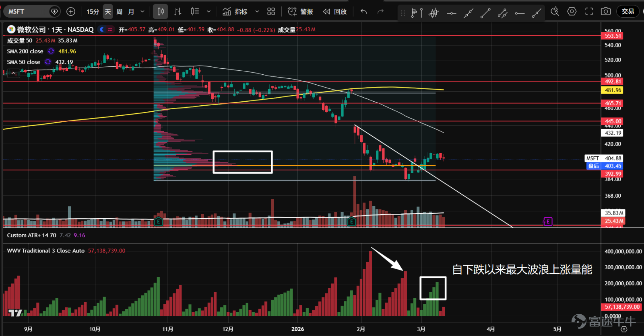644x336 pixels.
Task: Click the 交易 trade button
Action: [x=628, y=12]
